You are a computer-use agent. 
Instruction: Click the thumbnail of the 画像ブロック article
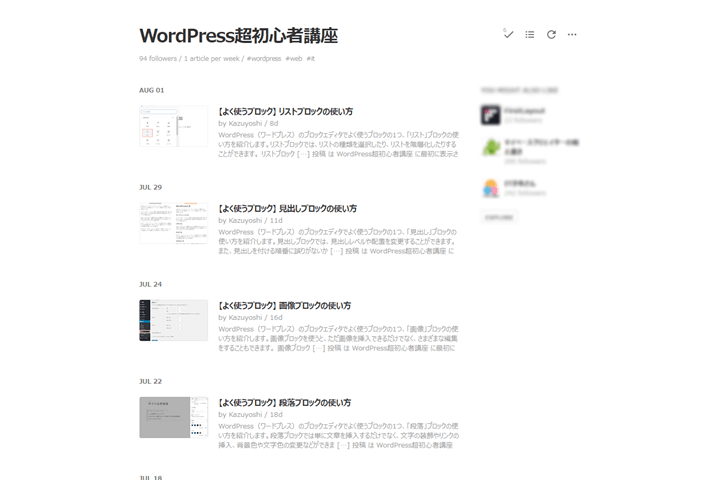tap(174, 321)
